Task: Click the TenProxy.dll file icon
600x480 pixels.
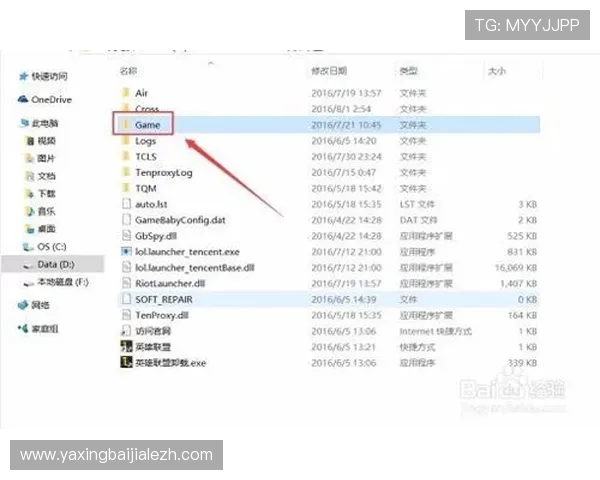Action: 126,315
